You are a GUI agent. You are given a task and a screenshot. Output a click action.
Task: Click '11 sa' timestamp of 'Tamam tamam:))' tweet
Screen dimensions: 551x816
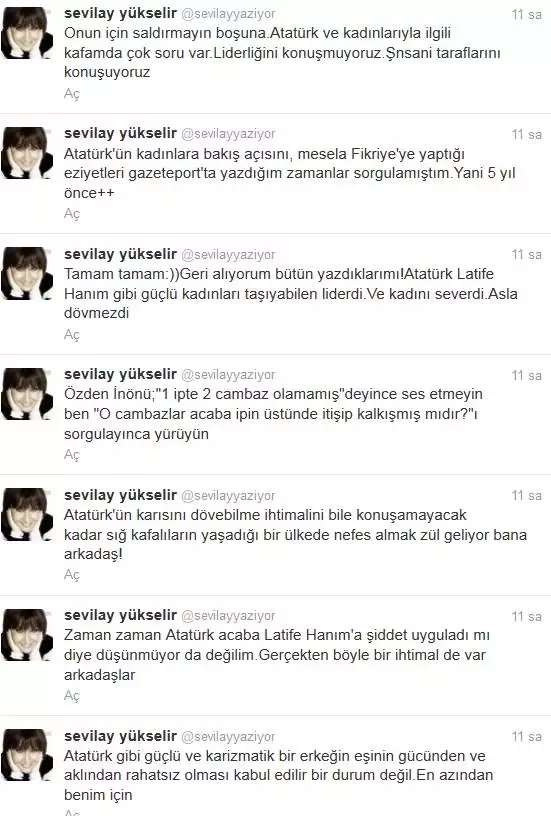point(527,254)
